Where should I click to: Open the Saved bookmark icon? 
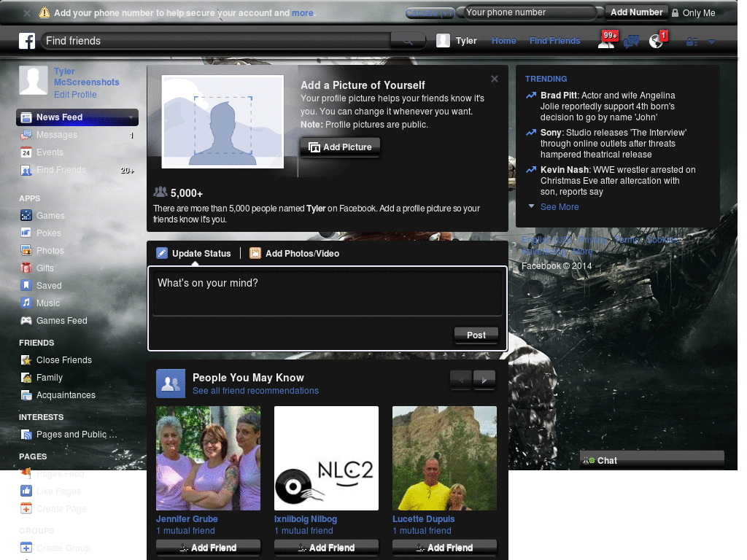tap(26, 286)
